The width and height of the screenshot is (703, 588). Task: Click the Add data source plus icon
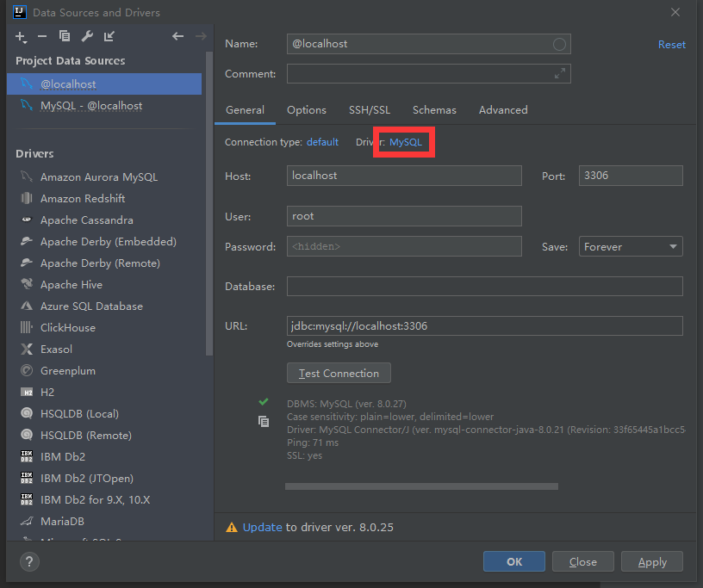[21, 36]
